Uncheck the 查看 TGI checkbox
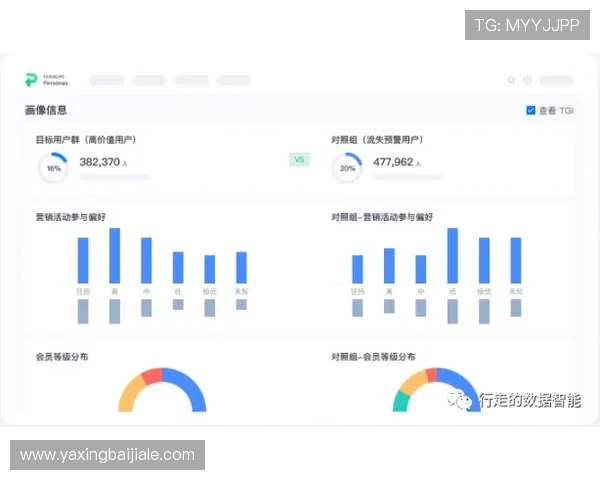 tap(531, 110)
